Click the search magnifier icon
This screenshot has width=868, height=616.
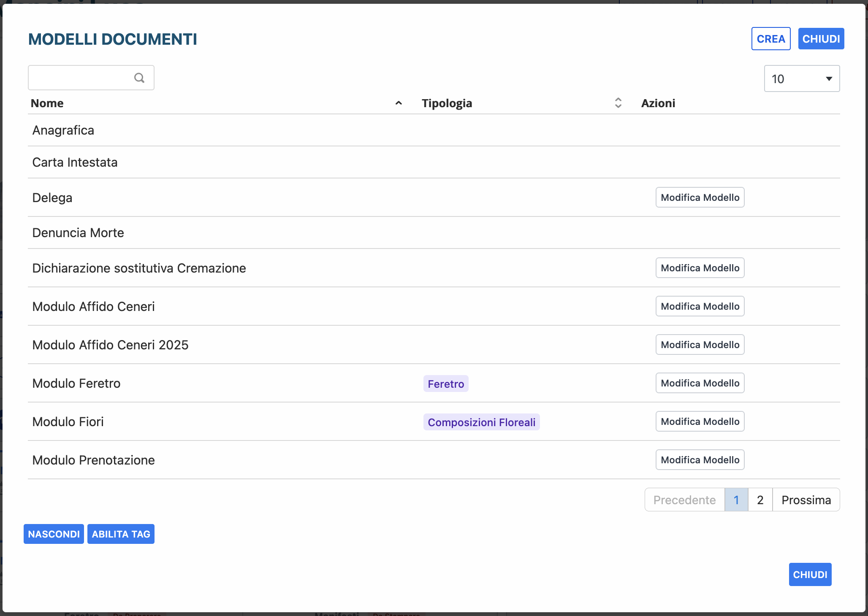(139, 78)
